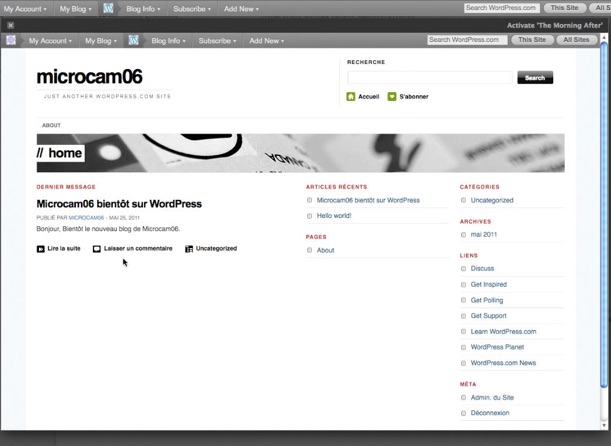Image resolution: width=611 pixels, height=446 pixels.
Task: Click the green Accueil home icon
Action: (x=351, y=97)
